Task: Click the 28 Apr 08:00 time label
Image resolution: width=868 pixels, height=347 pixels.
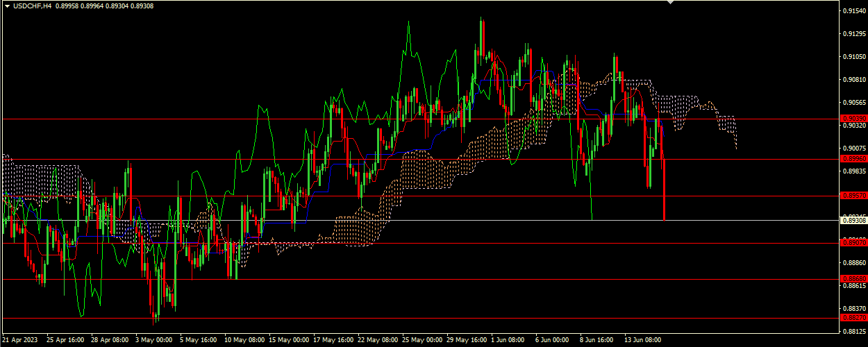Action: [110, 341]
